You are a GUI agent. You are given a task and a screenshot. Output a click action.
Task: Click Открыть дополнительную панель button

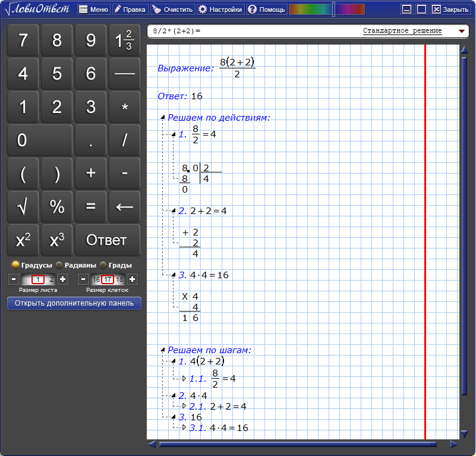pyautogui.click(x=74, y=303)
